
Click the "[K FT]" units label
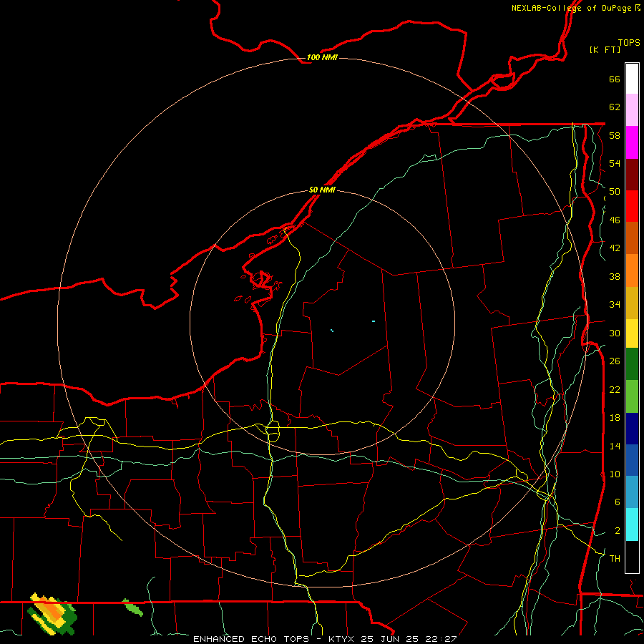click(605, 49)
